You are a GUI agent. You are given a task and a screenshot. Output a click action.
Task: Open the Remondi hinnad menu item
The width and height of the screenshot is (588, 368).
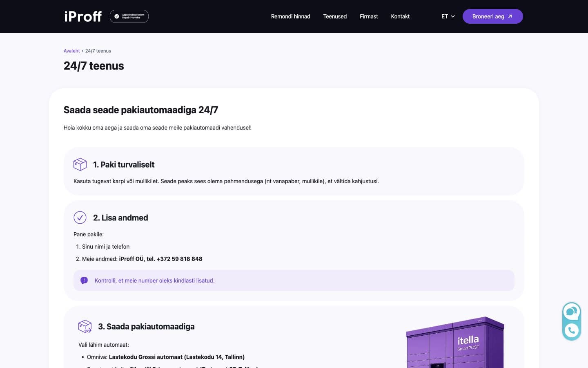tap(291, 16)
